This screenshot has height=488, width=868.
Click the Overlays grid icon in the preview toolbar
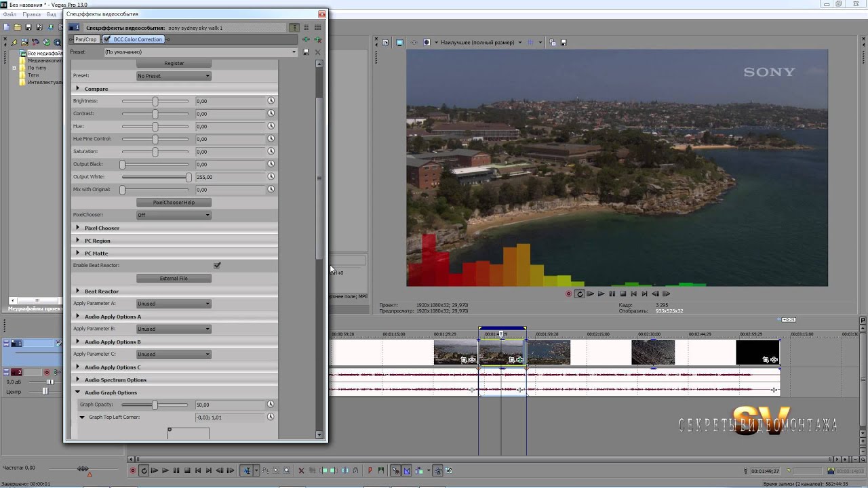coord(530,42)
